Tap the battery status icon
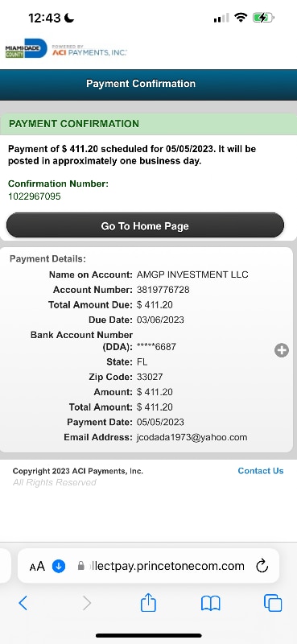 (263, 18)
